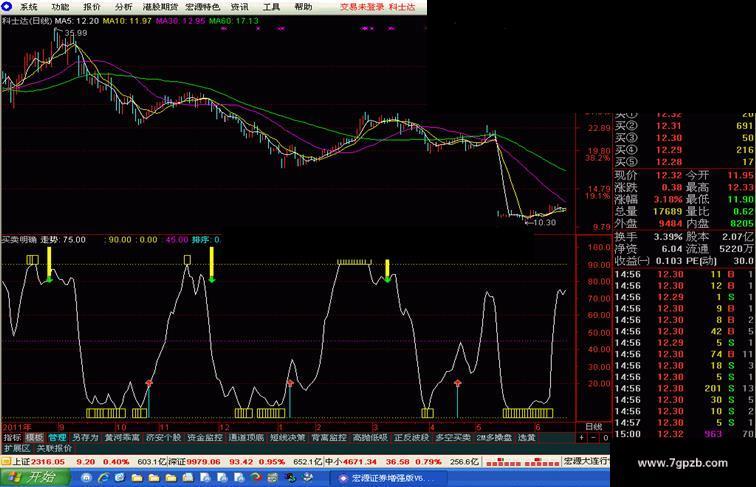This screenshot has width=756, height=487.
Task: Click the 2011年 timeline label
Action: pos(17,427)
